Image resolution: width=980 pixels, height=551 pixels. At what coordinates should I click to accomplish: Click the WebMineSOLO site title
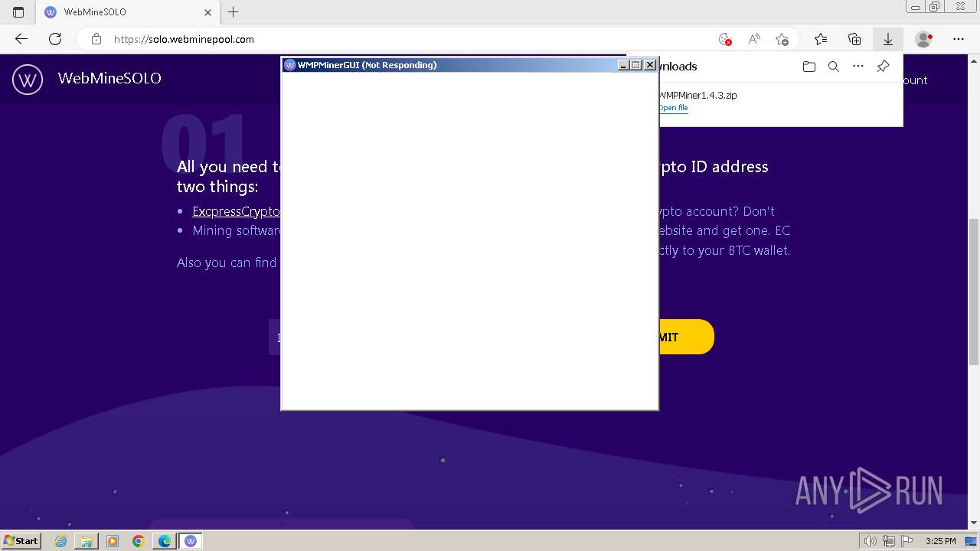[x=109, y=78]
